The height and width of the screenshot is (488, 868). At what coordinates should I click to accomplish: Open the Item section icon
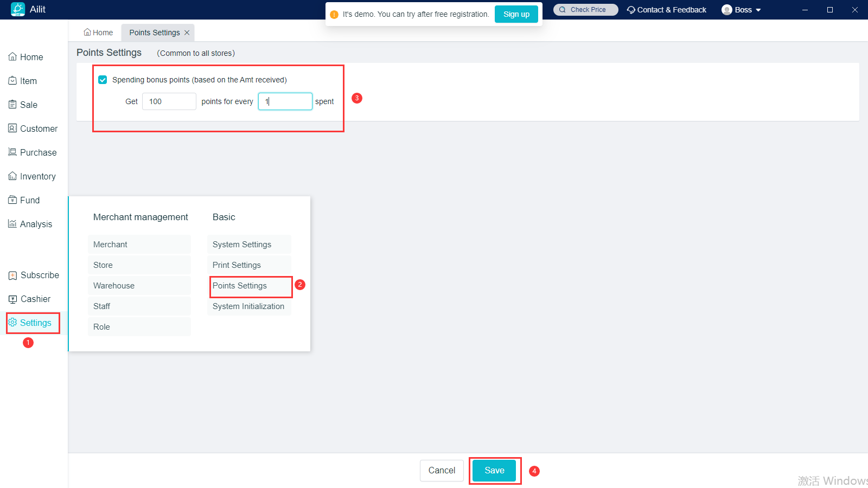[x=12, y=81]
